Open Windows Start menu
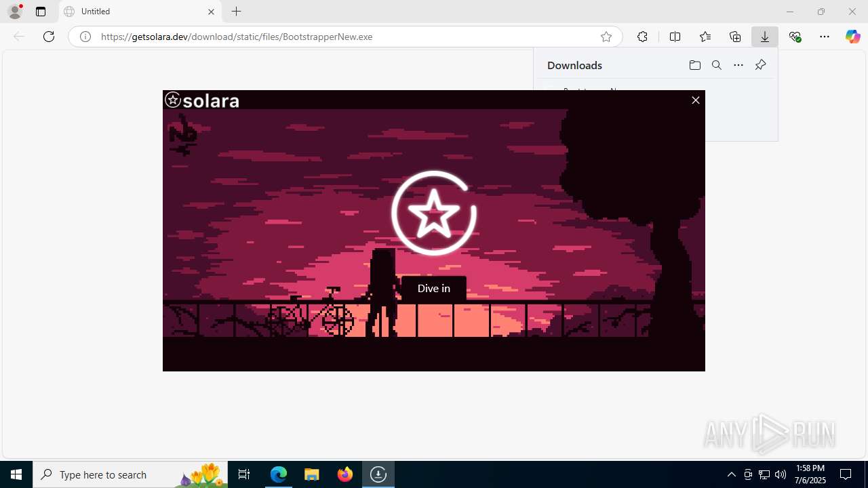The image size is (868, 488). pyautogui.click(x=16, y=474)
